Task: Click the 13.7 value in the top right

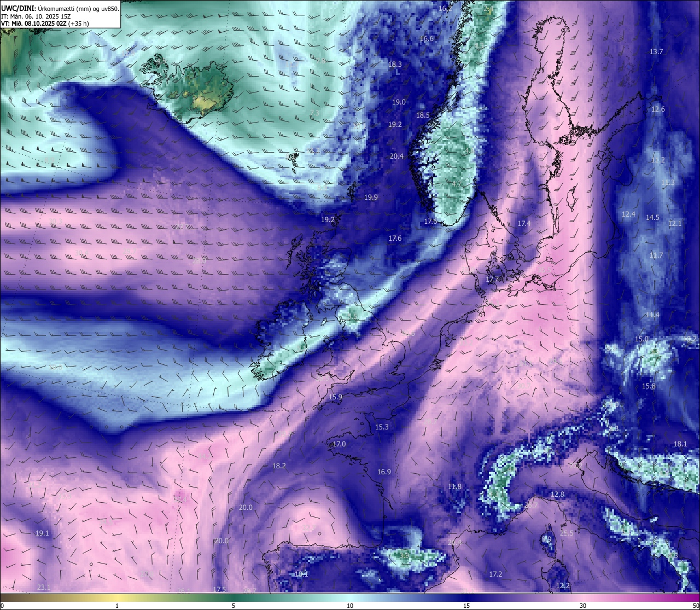Action: [x=656, y=51]
